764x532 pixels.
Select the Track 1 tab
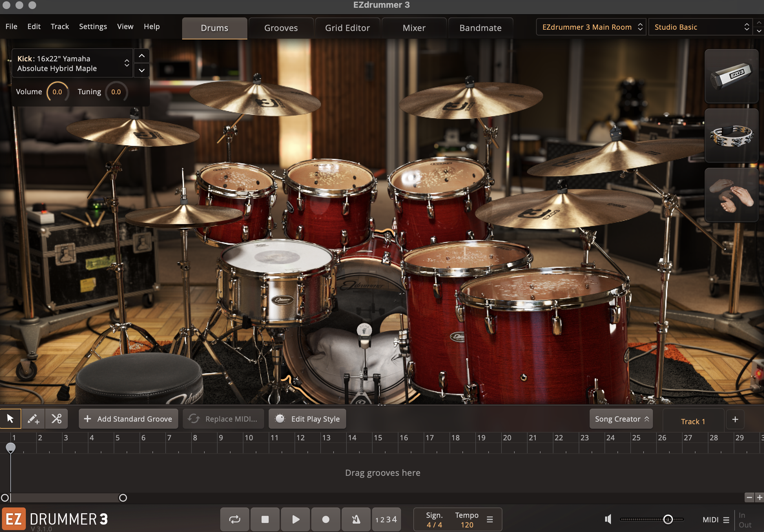coord(693,421)
